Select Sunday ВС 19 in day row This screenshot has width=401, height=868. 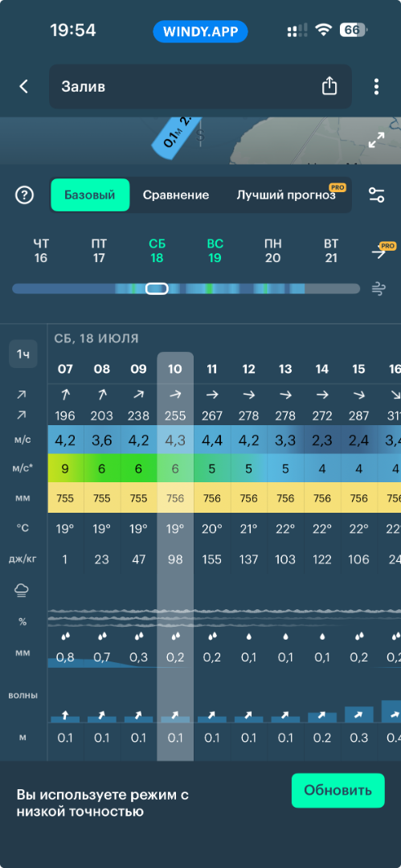click(x=215, y=251)
